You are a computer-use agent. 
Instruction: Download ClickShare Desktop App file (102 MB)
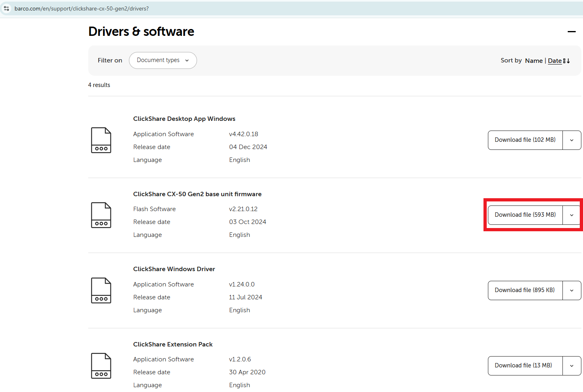525,140
